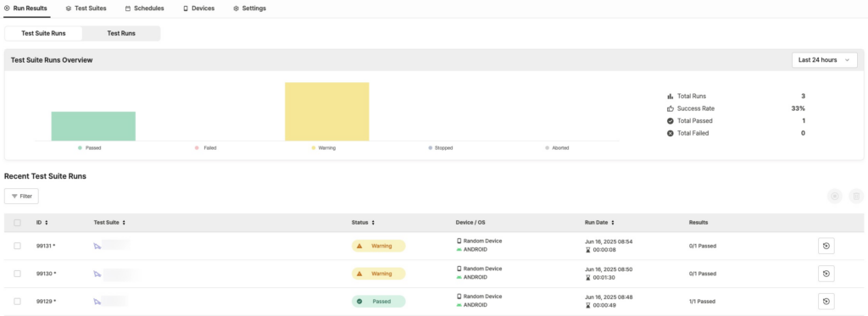Rerun test suite run 99131
Viewport: 868px width, 316px height.
tap(826, 246)
